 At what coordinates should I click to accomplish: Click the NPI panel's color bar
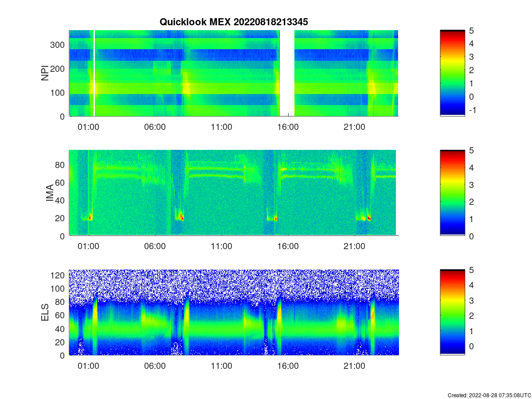click(x=452, y=73)
